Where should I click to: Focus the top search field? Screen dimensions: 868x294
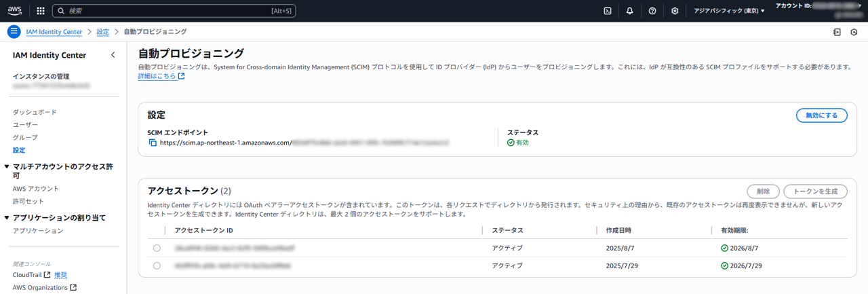click(x=174, y=11)
